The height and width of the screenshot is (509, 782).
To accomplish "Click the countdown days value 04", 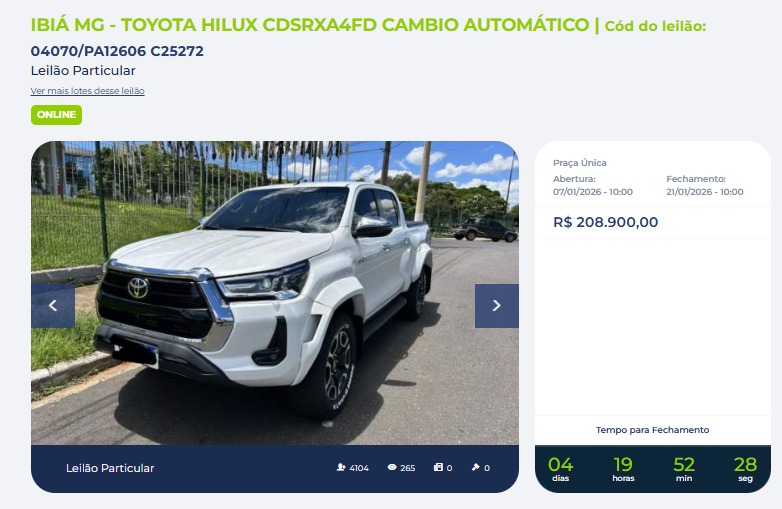I will pos(560,465).
